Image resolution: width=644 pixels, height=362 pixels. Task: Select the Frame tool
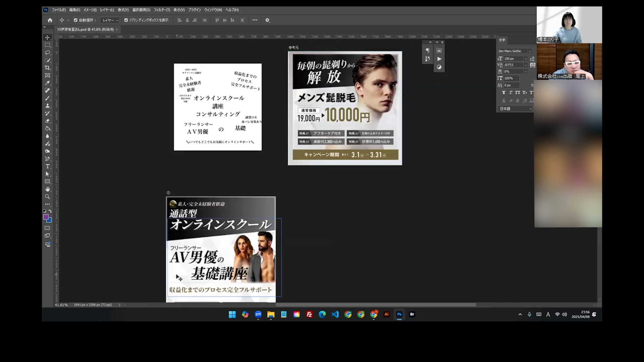(47, 75)
